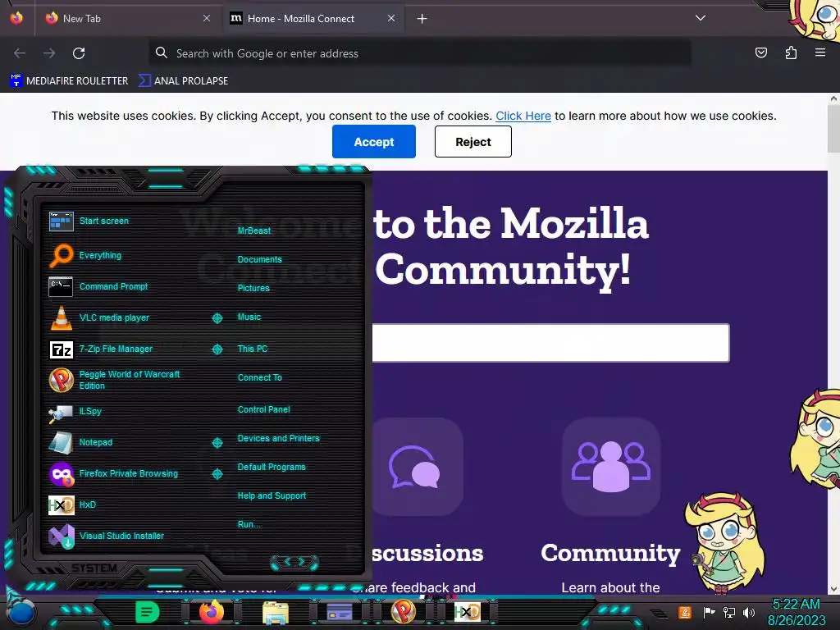Expand 7-Zip File Manager jump list
This screenshot has width=840, height=630.
[217, 349]
